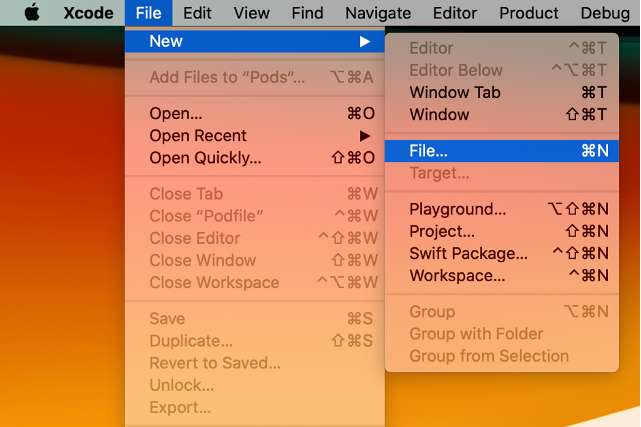Choose Open… from File menu

click(x=255, y=113)
